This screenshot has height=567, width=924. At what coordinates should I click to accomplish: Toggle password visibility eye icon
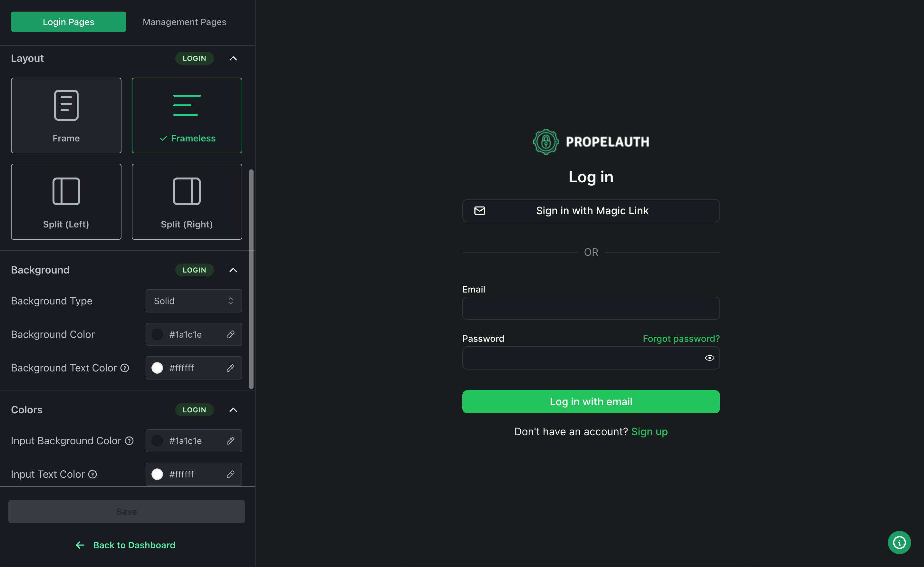click(709, 359)
